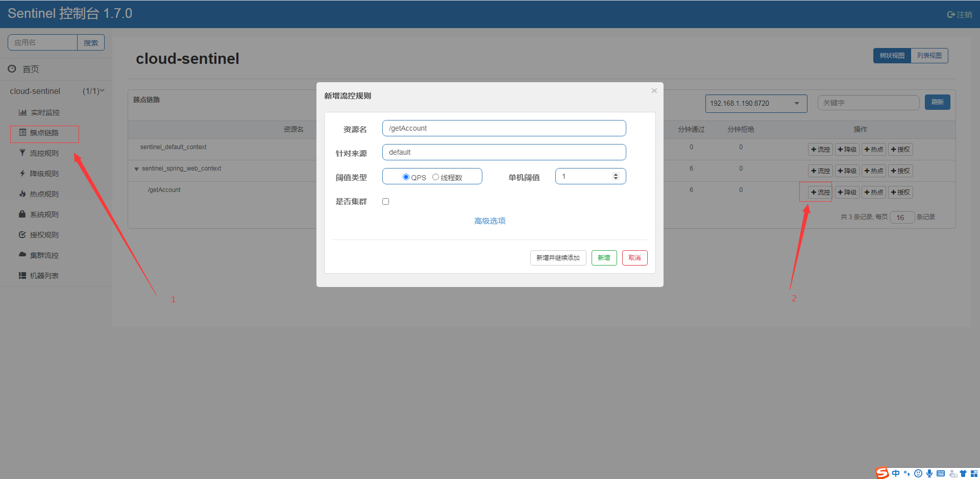
Task: Click the list icon beside 簇点链路
Action: 22,133
